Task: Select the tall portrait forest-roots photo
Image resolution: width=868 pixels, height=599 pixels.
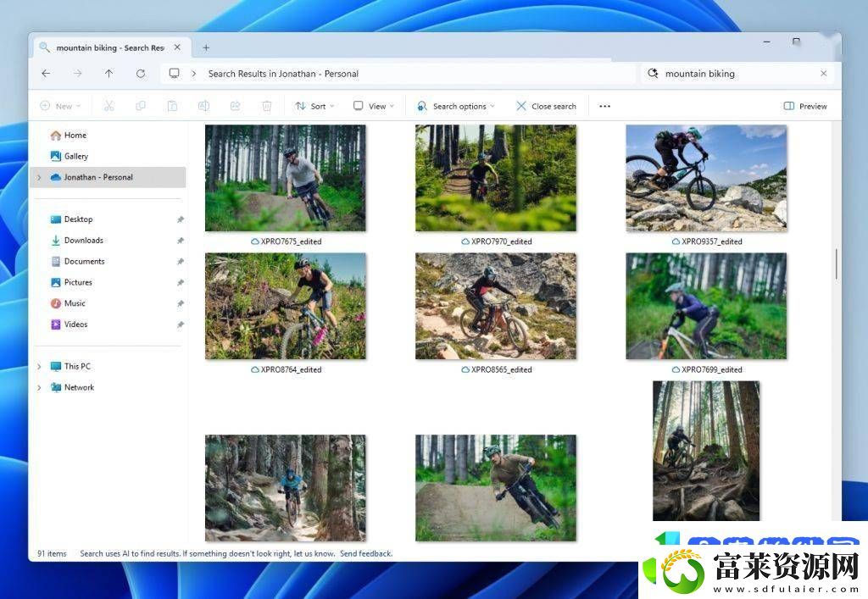Action: [706, 451]
